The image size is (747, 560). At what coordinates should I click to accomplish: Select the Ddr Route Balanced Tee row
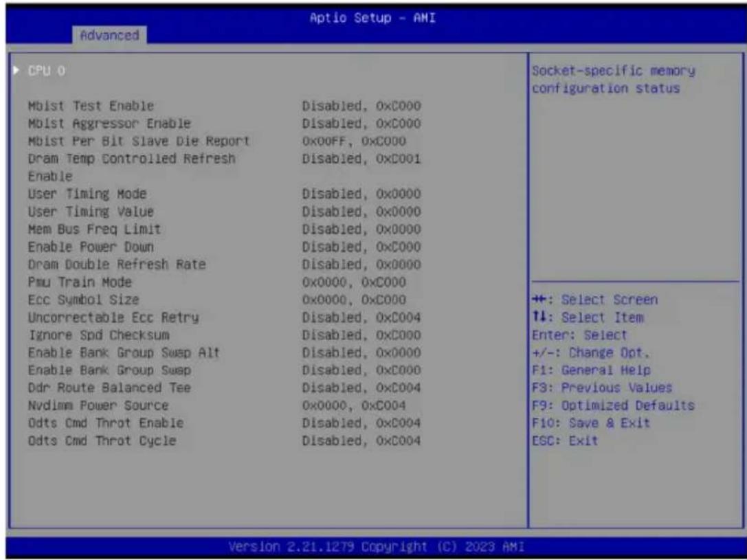click(225, 388)
